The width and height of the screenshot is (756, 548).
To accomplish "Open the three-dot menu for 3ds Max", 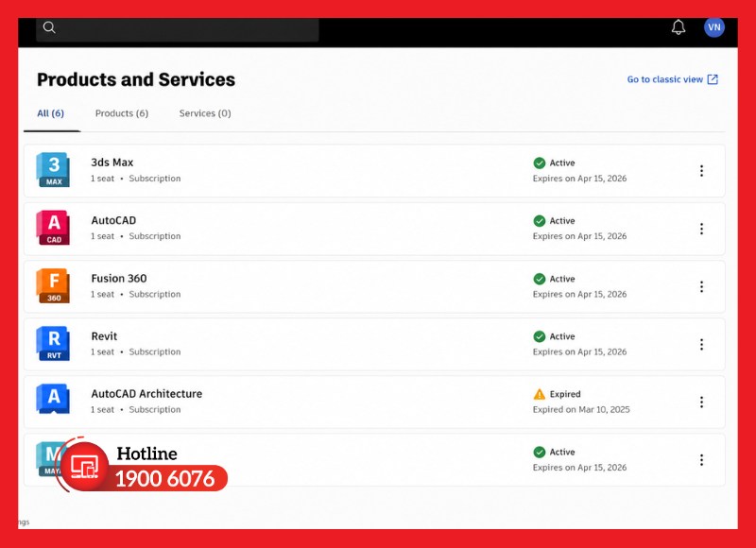I will click(701, 171).
